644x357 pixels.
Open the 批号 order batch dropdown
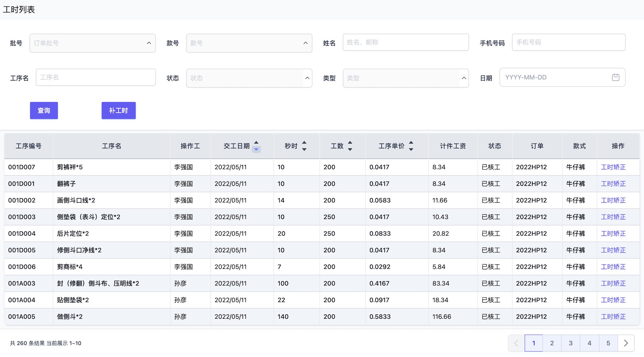point(93,43)
